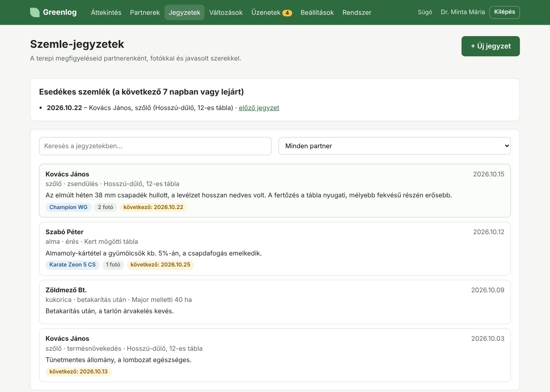Click the bold 2026.10.22 due date
This screenshot has height=392, width=550.
pyautogui.click(x=64, y=108)
